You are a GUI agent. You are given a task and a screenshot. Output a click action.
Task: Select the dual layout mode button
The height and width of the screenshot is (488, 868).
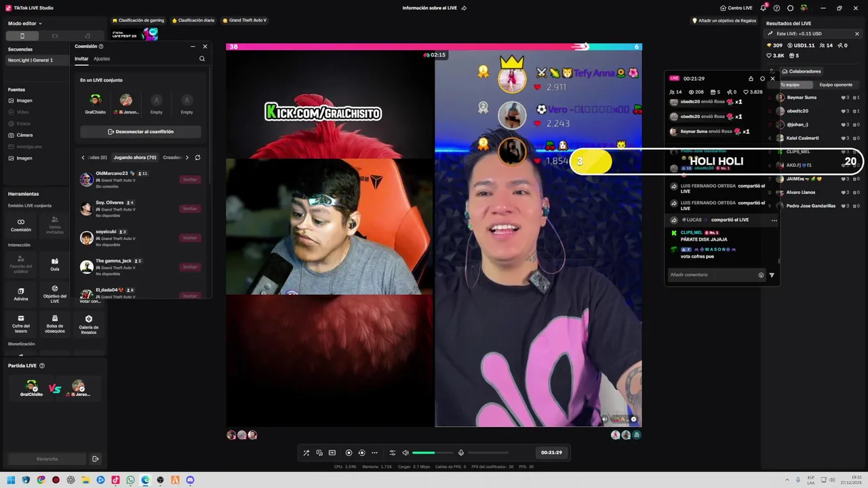point(87,36)
